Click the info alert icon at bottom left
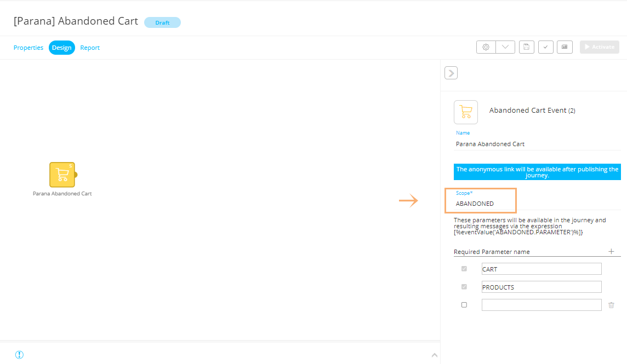The width and height of the screenshot is (627, 364). click(19, 355)
